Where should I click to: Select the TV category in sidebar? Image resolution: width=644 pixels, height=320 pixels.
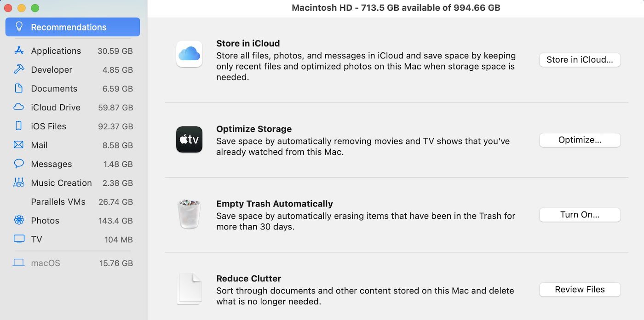click(x=36, y=239)
